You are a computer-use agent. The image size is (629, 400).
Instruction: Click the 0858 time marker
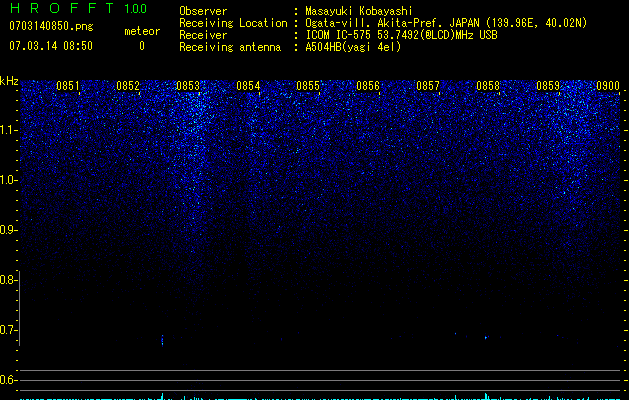(488, 86)
